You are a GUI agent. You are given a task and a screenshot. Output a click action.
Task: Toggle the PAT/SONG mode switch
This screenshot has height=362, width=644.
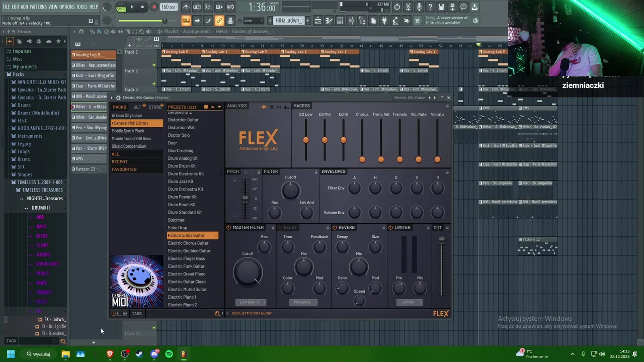[121, 7]
